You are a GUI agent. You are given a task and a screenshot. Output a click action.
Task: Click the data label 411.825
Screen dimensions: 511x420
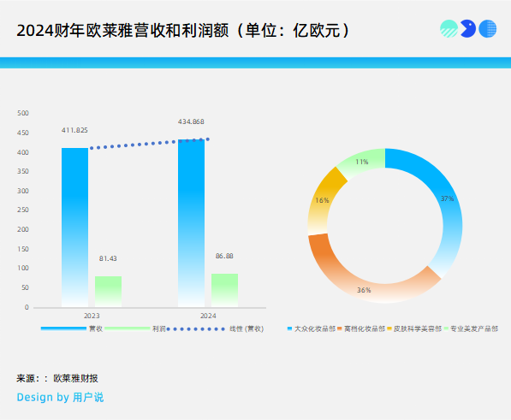coord(74,130)
